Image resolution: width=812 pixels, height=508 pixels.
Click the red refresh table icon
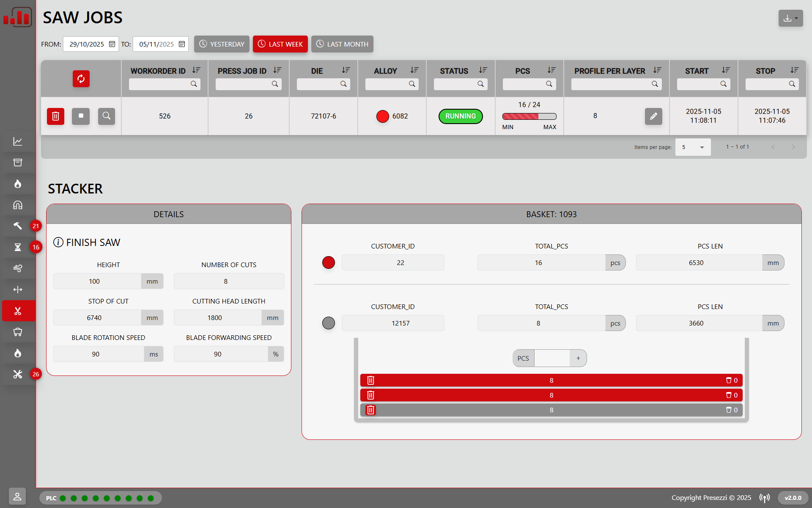pos(81,79)
